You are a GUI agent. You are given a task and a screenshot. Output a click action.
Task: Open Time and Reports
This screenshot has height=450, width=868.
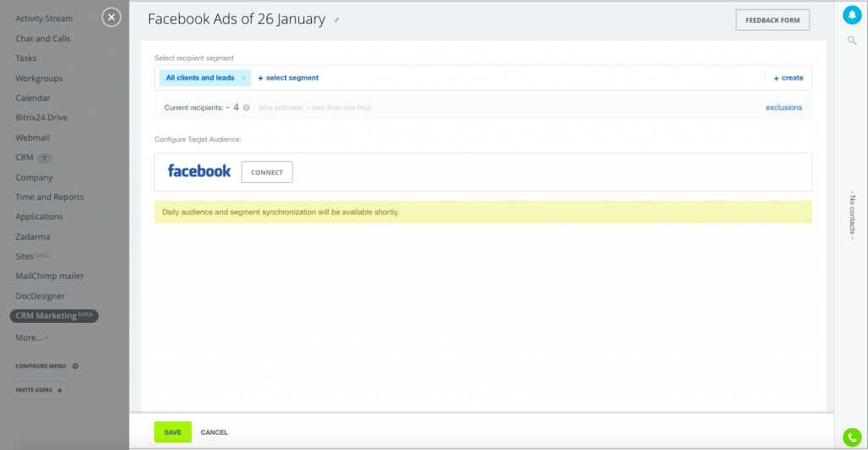click(x=49, y=197)
